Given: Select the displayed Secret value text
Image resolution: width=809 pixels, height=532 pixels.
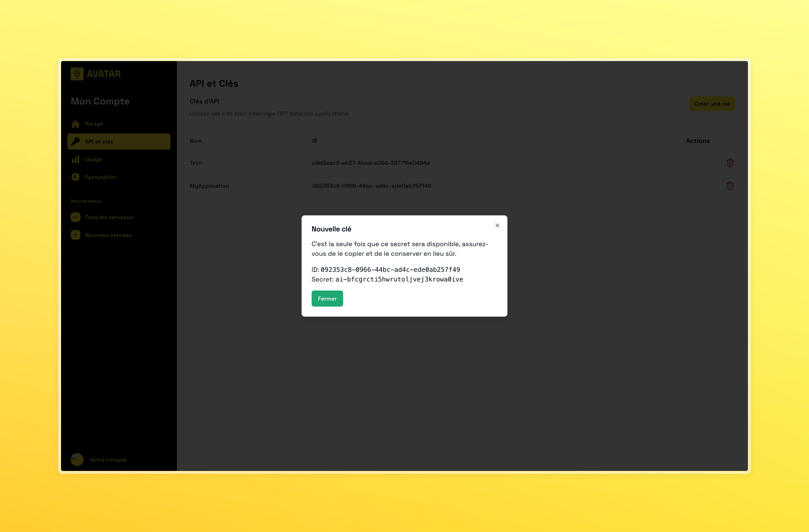Looking at the screenshot, I should pos(399,279).
